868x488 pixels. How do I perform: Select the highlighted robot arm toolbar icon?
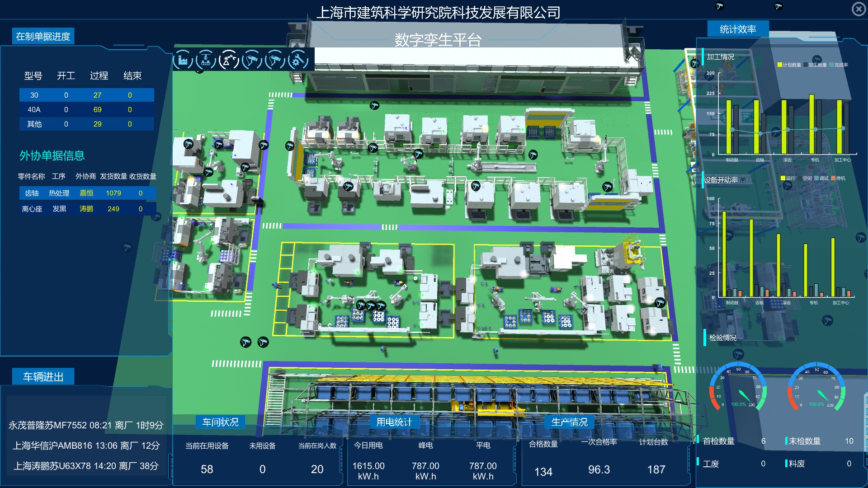coord(229,60)
